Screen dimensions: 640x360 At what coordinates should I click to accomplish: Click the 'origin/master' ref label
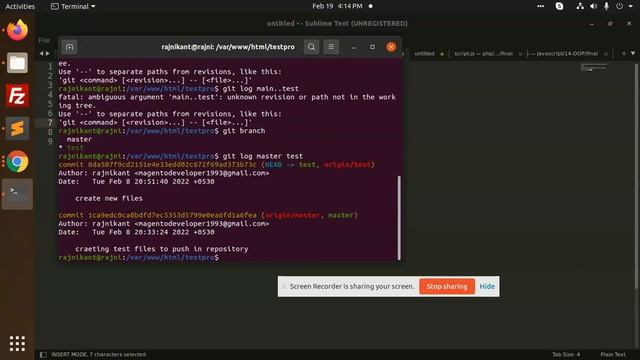[292, 215]
